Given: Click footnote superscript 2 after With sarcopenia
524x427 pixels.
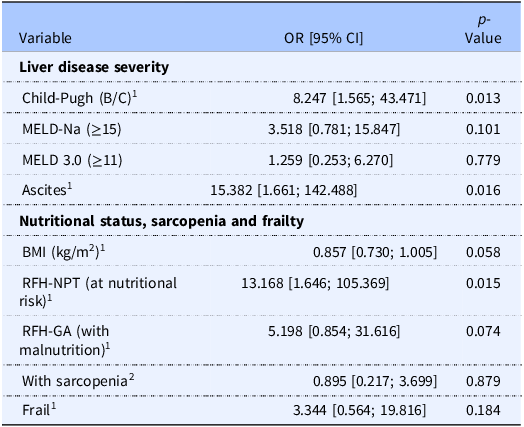Looking at the screenshot, I should coord(132,377).
